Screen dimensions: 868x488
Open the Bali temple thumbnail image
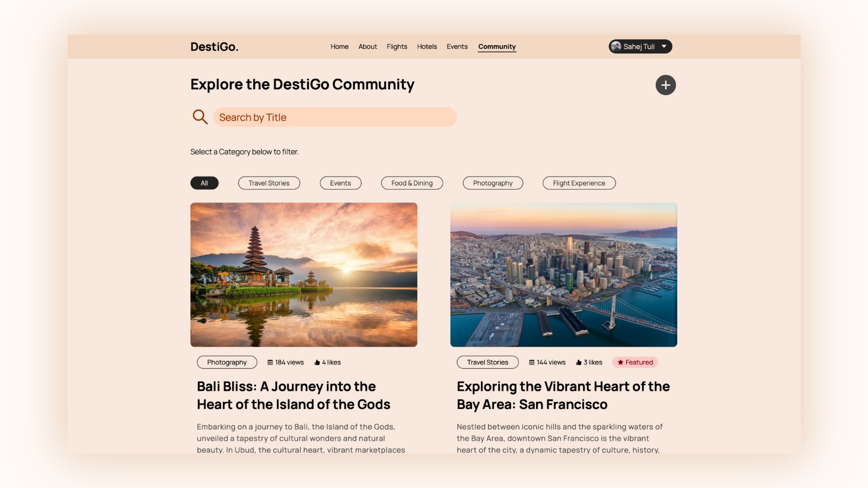304,275
